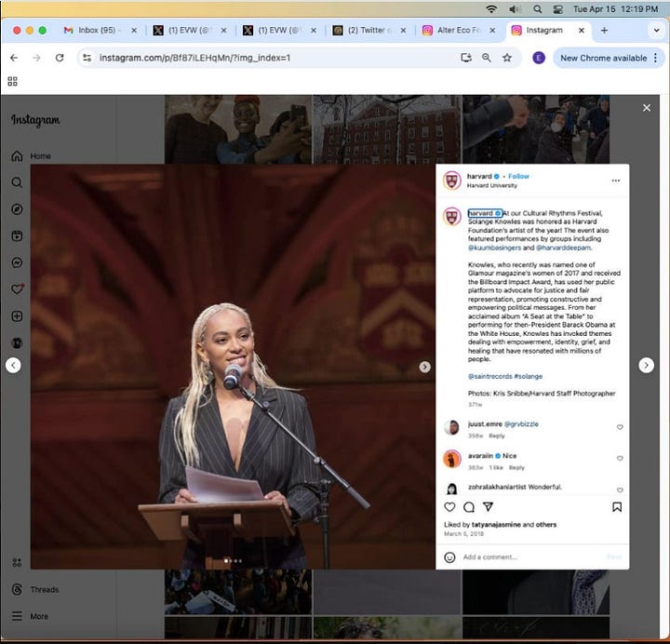Open tatyanajasmine from liked-by line

coord(496,525)
